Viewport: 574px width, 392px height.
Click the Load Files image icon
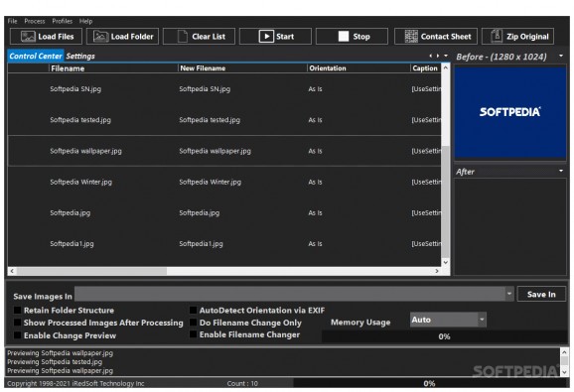28,36
